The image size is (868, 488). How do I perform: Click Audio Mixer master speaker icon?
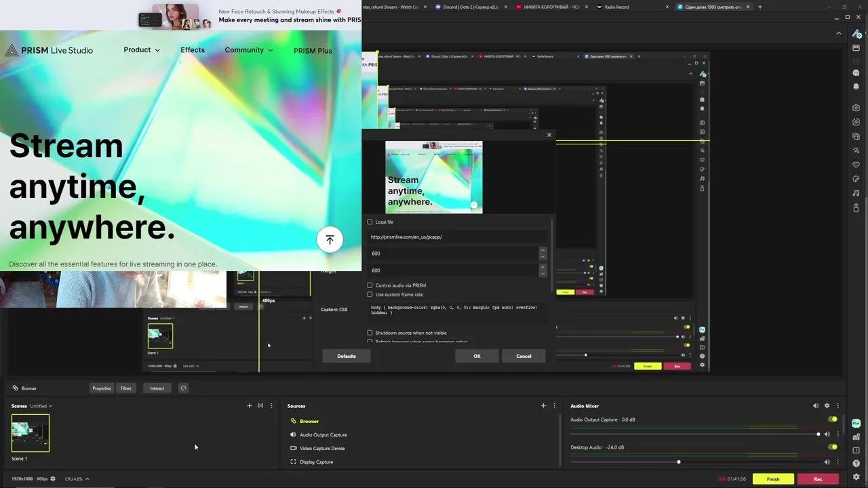point(816,405)
